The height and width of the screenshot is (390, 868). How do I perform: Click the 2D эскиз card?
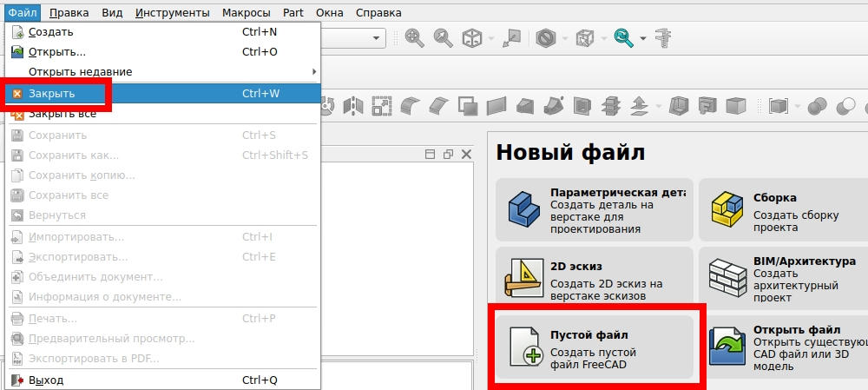tap(594, 279)
